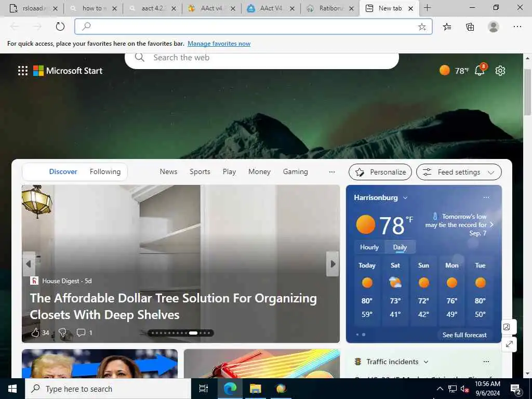The image size is (532, 399).
Task: Open the News category
Action: [x=169, y=171]
